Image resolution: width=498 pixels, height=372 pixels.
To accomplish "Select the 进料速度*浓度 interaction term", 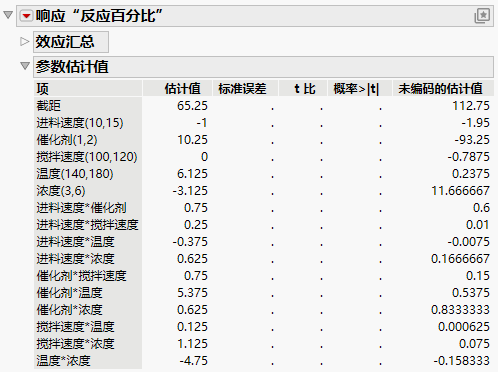I will [x=75, y=259].
